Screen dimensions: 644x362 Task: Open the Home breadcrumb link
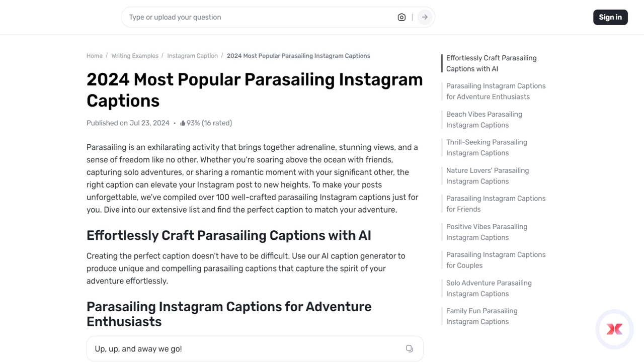(94, 56)
